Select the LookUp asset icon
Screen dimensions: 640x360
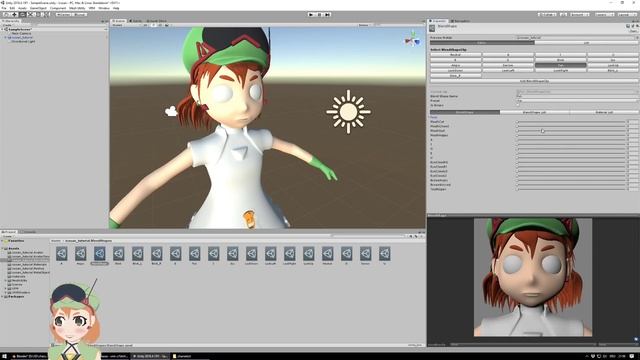pyautogui.click(x=308, y=256)
